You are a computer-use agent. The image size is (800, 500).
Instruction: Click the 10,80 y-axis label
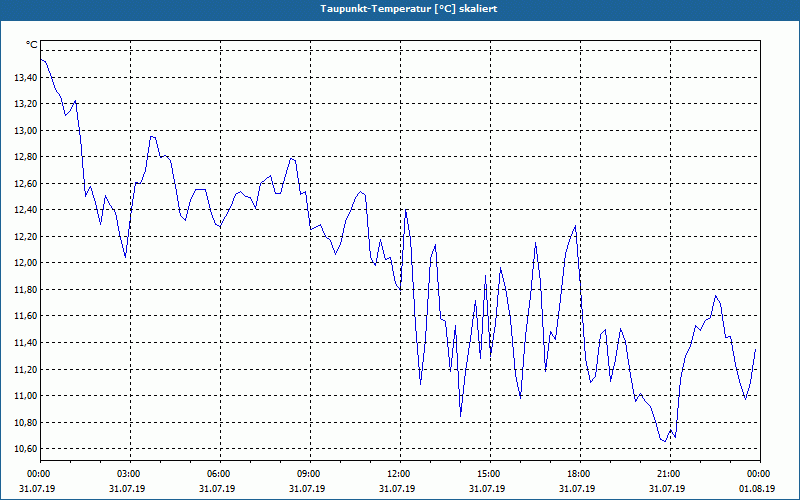click(26, 422)
